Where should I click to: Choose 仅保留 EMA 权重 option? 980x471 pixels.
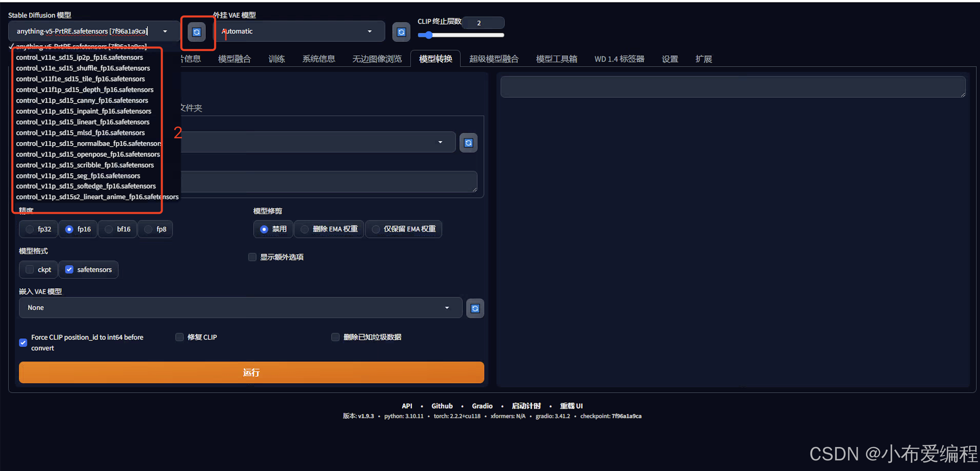(x=376, y=229)
